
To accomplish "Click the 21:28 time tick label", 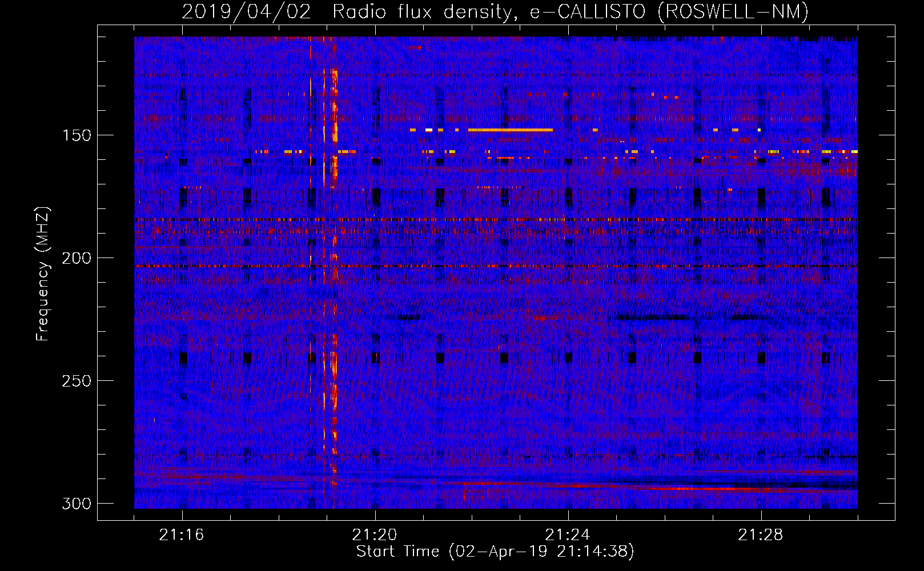I will [x=761, y=535].
